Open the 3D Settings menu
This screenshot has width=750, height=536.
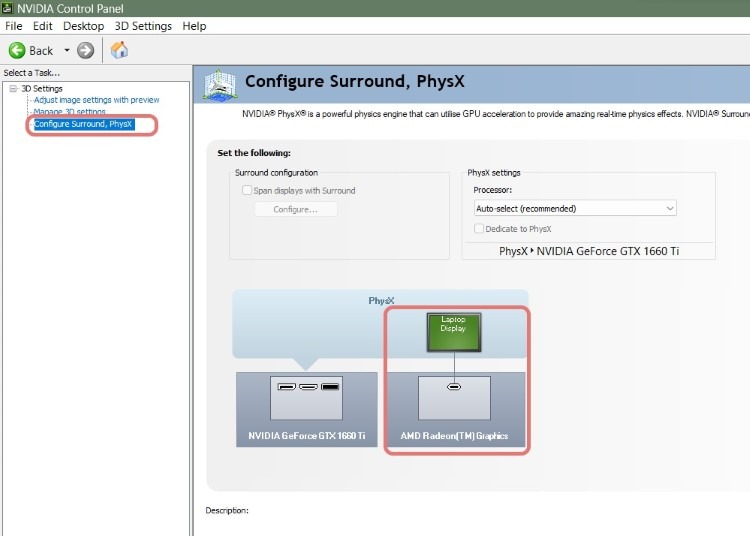point(143,26)
